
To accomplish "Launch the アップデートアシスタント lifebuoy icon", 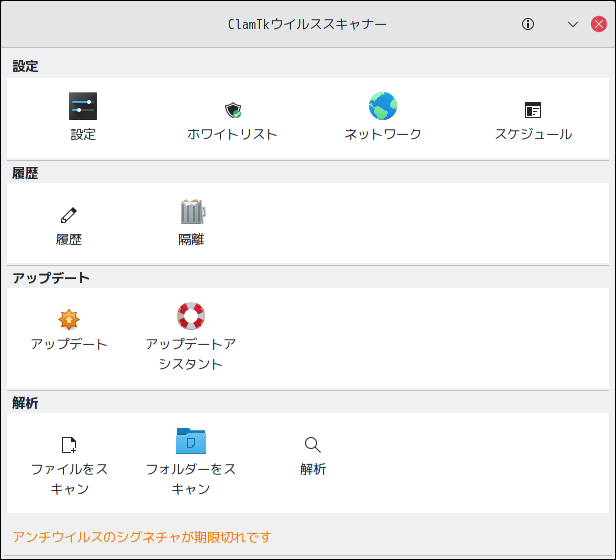I will click(x=191, y=316).
